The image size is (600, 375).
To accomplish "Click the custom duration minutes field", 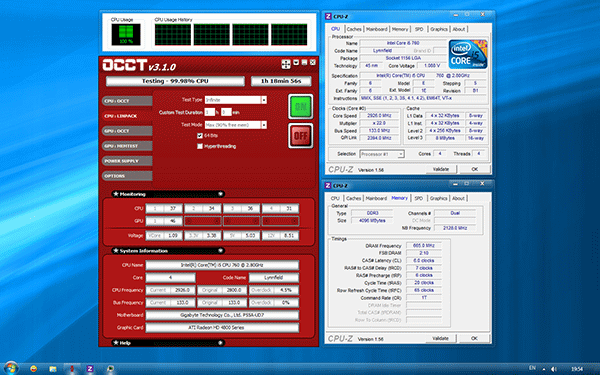I will (x=226, y=112).
